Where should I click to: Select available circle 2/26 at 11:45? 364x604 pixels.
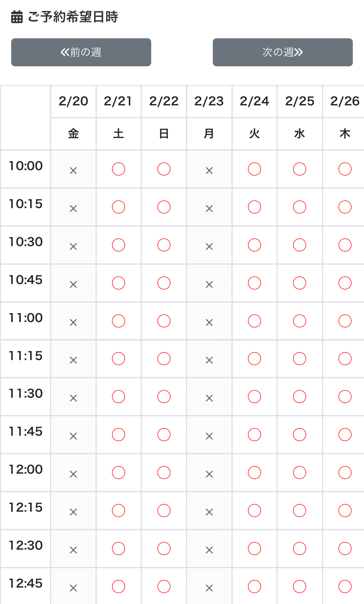[345, 435]
